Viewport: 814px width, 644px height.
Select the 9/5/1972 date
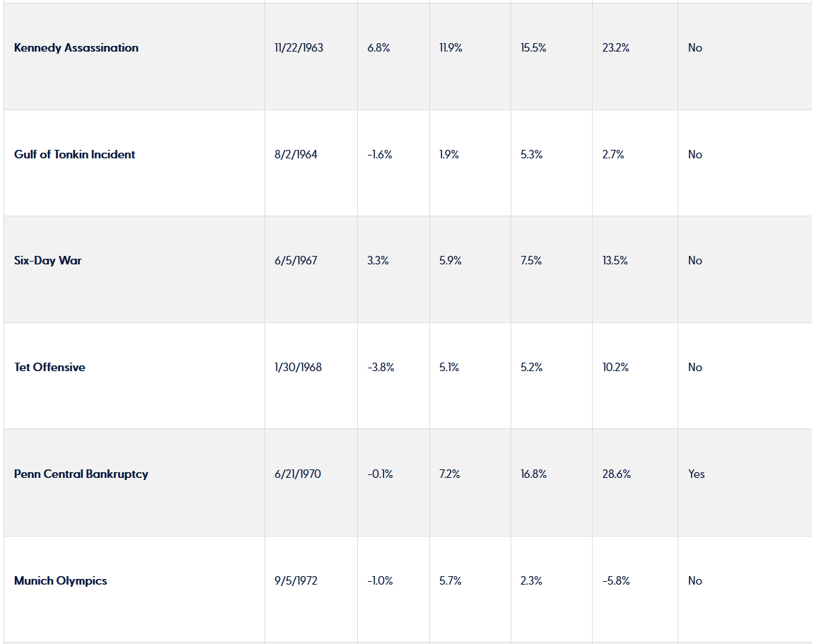click(296, 581)
